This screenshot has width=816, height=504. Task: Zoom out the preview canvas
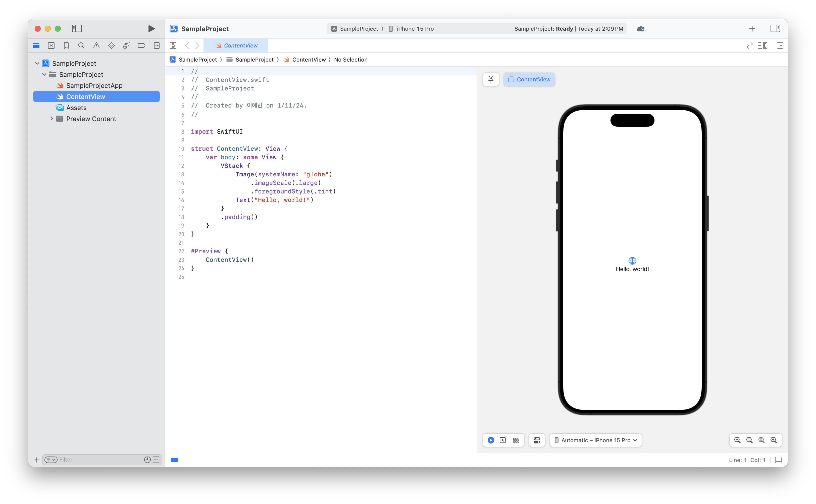pyautogui.click(x=737, y=440)
